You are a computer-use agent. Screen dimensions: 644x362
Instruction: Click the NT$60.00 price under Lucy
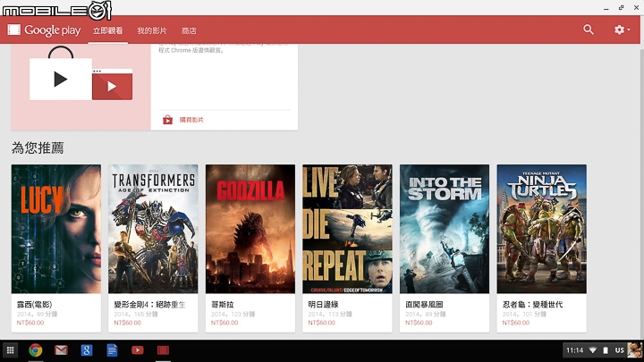30,323
